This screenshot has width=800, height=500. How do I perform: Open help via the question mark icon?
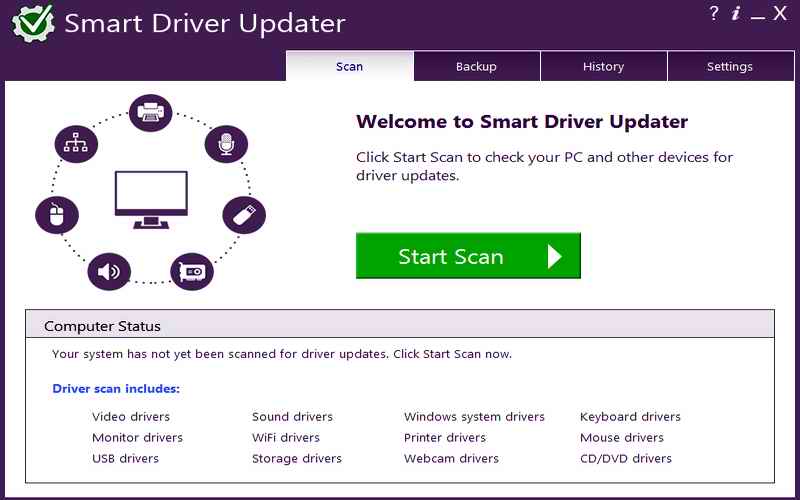[x=714, y=14]
